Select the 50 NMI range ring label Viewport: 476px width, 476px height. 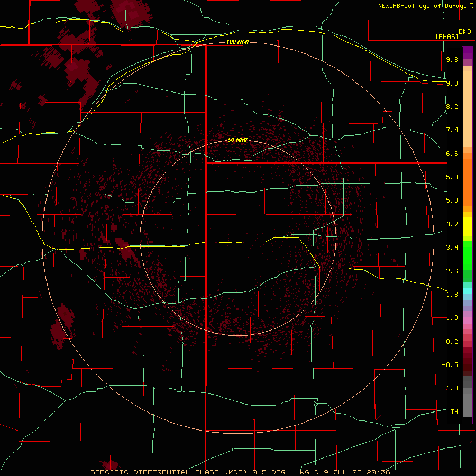click(237, 140)
